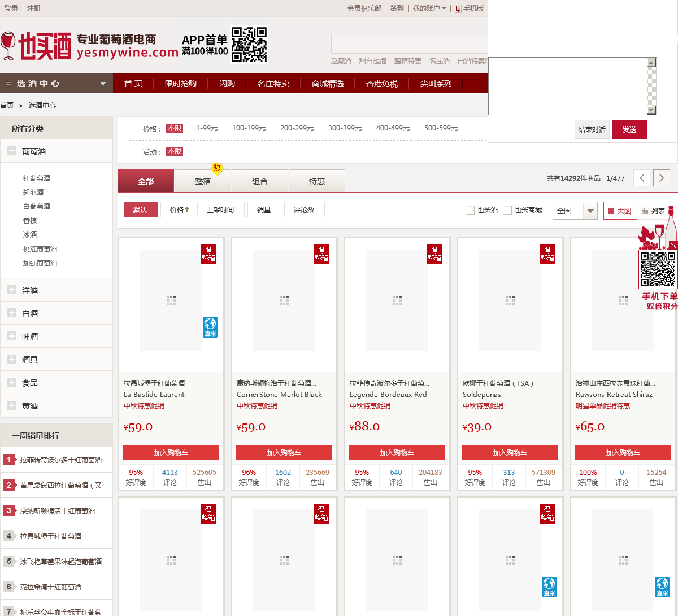Expand the 食品 category
Screen dimensions: 678x616
[x=11, y=382]
